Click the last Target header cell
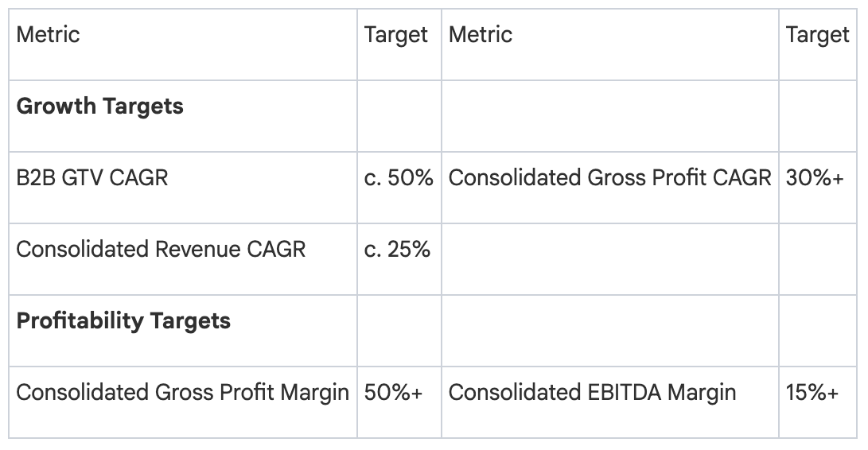 click(817, 35)
